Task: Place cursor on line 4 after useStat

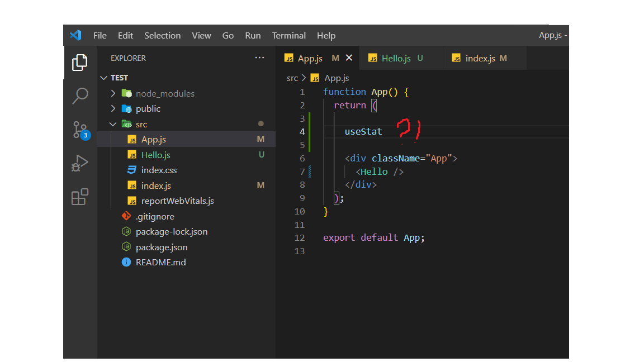Action: 383,131
